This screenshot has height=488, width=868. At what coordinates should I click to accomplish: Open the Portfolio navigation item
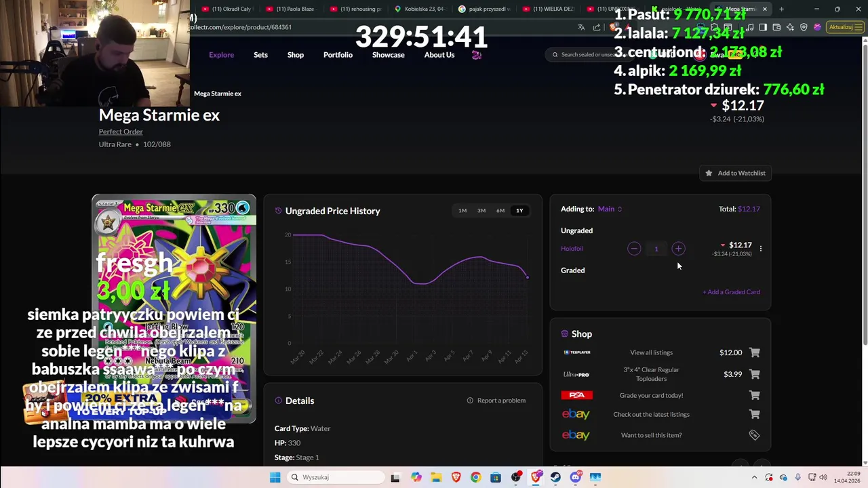(x=338, y=55)
